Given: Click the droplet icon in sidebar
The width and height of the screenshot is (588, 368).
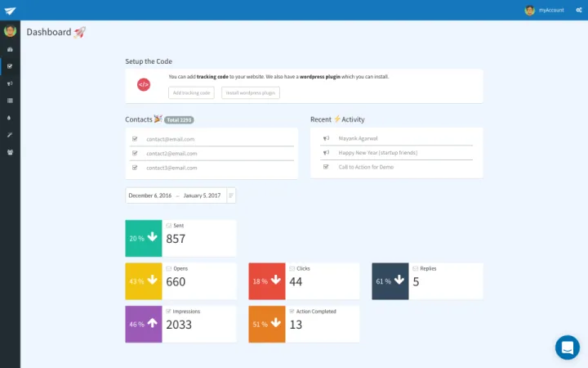Looking at the screenshot, I should pos(10,118).
